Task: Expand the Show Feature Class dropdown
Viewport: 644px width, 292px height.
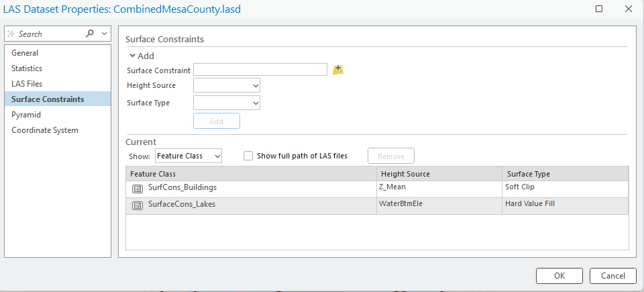Action: [x=188, y=156]
